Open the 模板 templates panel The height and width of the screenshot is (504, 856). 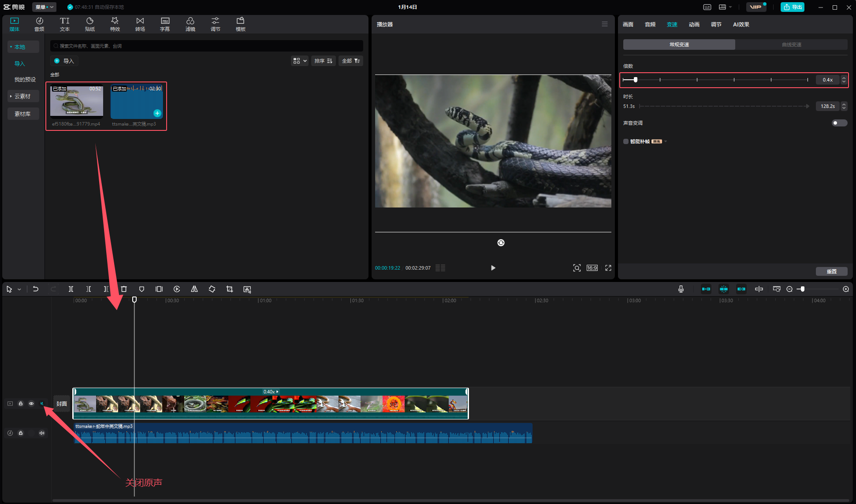[x=241, y=24]
